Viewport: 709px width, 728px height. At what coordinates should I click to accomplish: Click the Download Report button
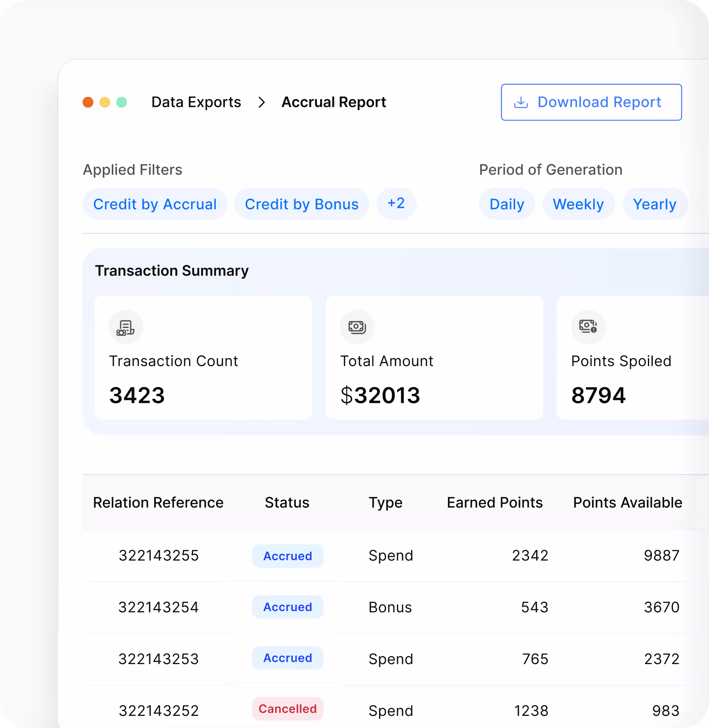click(x=591, y=102)
